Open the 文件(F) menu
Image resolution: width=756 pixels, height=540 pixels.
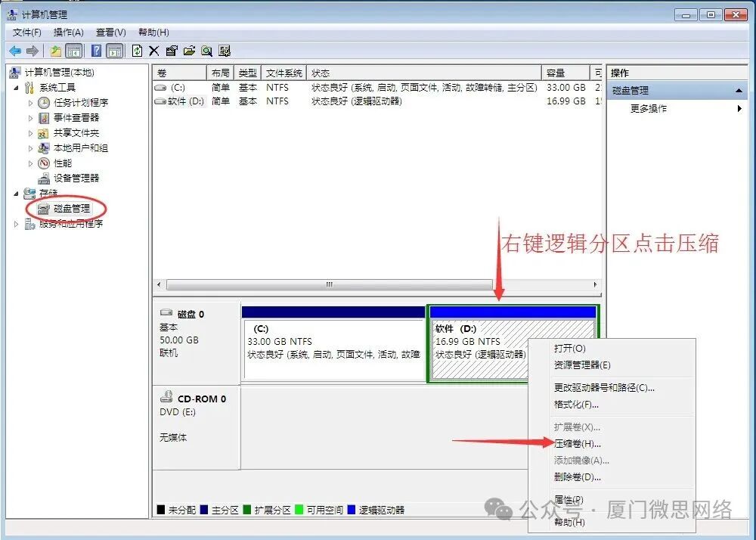pyautogui.click(x=27, y=33)
